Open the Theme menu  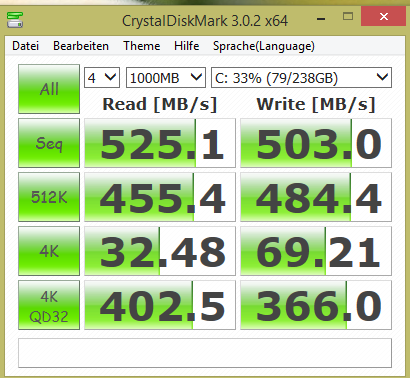coord(142,46)
